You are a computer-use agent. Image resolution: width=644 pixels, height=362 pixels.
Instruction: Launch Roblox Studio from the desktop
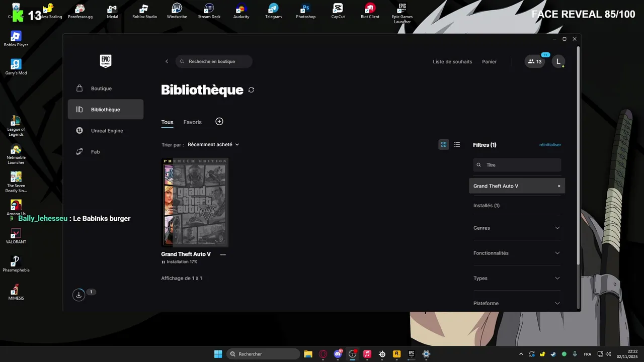pos(144,11)
